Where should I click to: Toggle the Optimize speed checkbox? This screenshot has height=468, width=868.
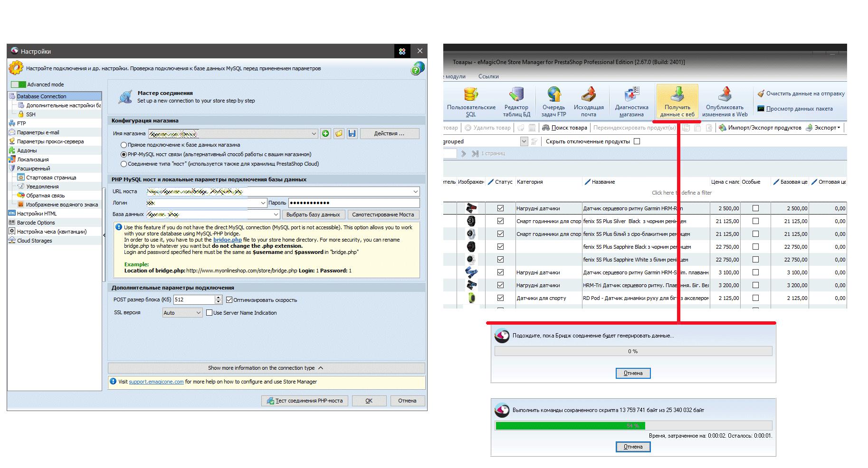pyautogui.click(x=229, y=300)
